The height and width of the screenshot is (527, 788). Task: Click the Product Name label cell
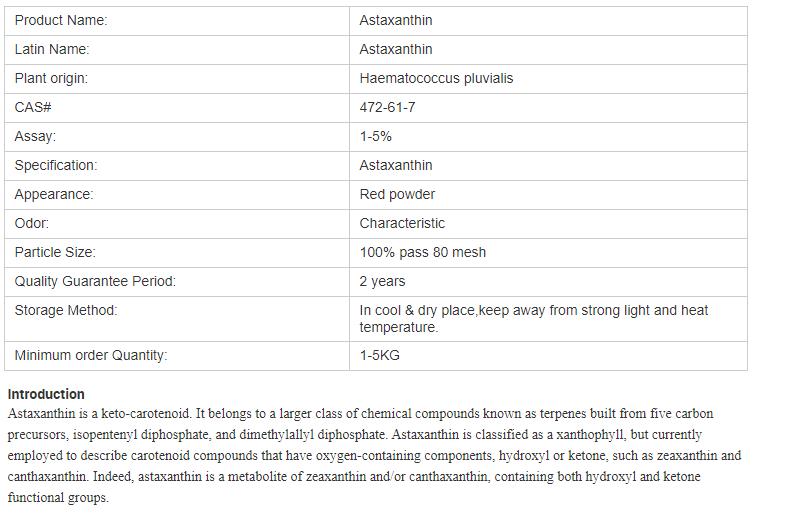(61, 20)
